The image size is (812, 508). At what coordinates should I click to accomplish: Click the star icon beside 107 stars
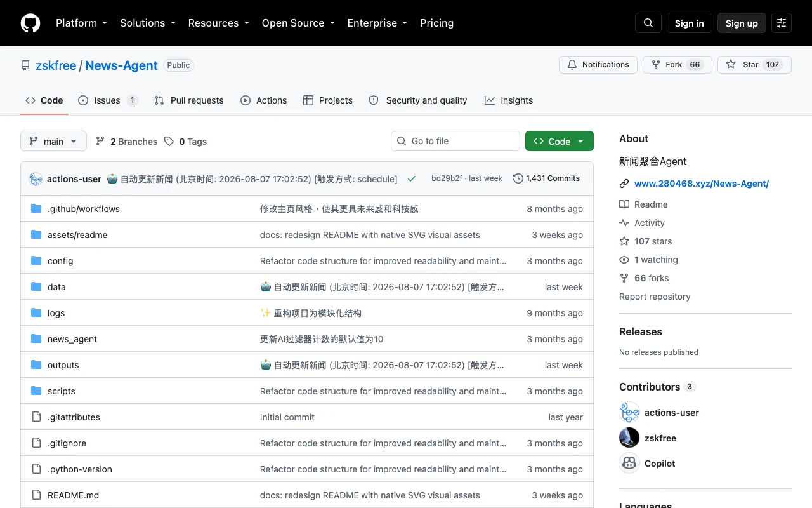coord(624,241)
